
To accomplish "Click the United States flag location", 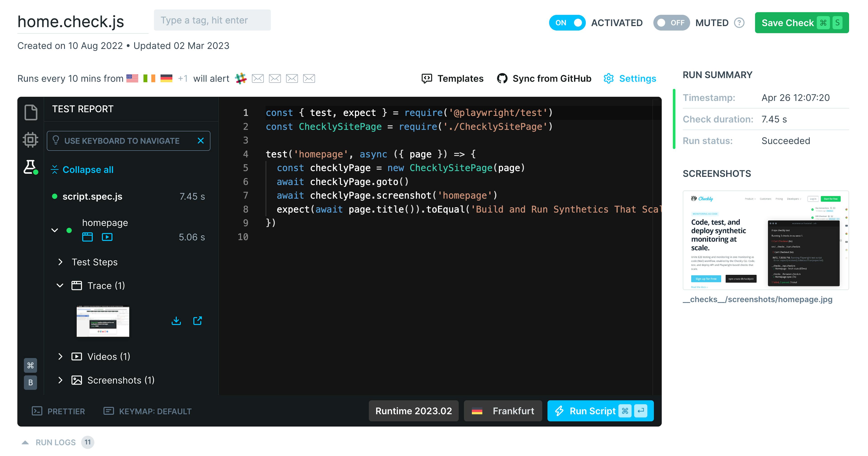I will click(x=132, y=78).
